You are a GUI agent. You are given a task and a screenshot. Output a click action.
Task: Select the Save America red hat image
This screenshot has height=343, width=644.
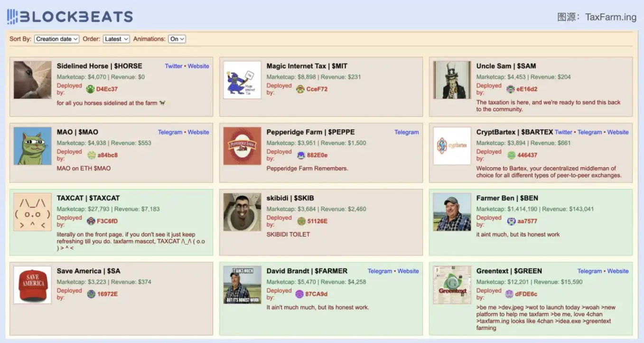click(32, 285)
